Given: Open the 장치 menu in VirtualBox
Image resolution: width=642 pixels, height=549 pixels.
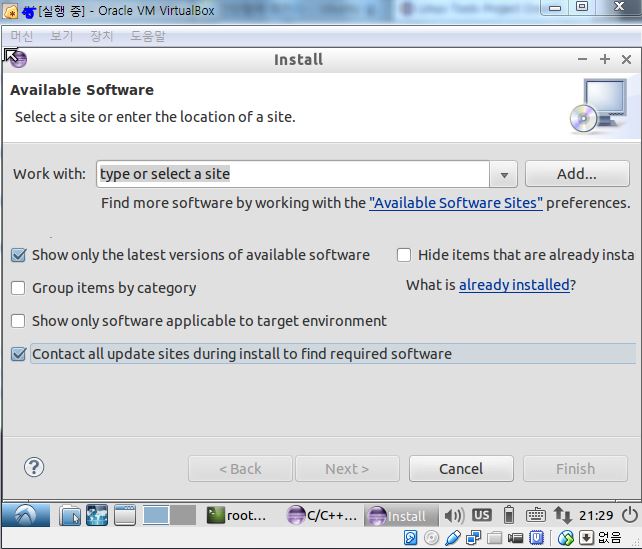Looking at the screenshot, I should (x=101, y=36).
